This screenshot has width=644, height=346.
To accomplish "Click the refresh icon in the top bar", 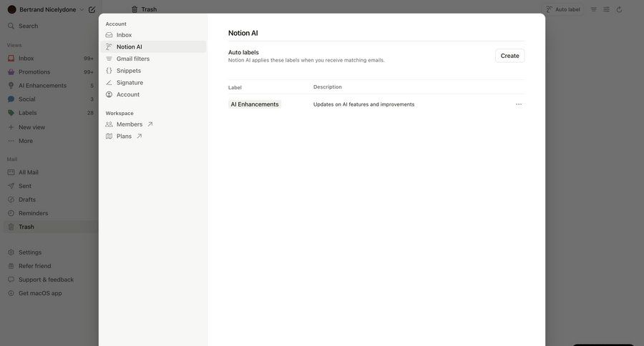I will point(619,9).
